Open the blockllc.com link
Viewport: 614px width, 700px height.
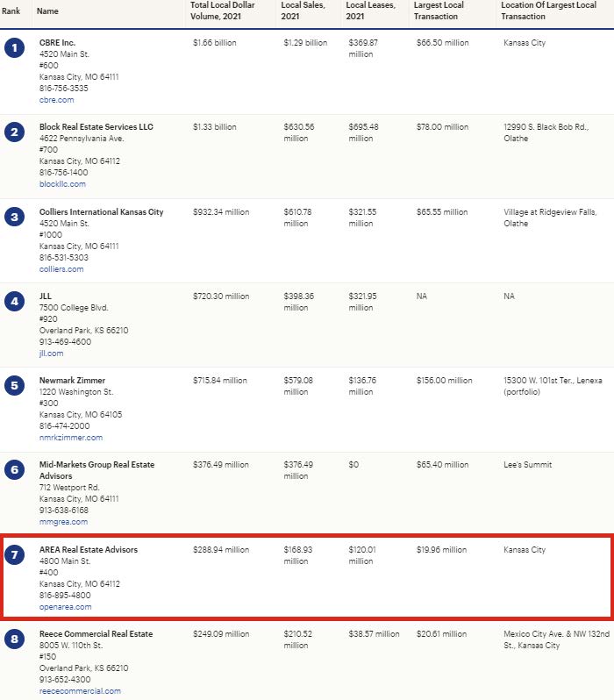pyautogui.click(x=62, y=184)
